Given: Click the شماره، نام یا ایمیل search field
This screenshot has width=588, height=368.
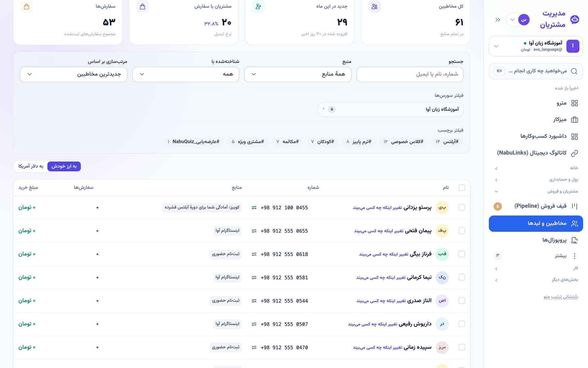Looking at the screenshot, I should 410,74.
